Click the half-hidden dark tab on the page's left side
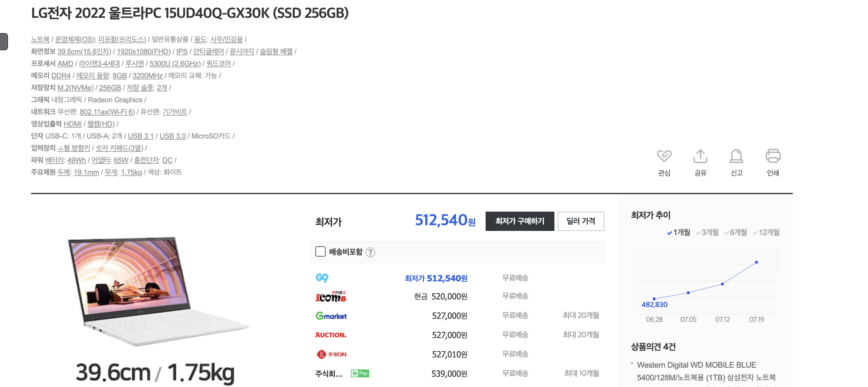 tap(4, 41)
